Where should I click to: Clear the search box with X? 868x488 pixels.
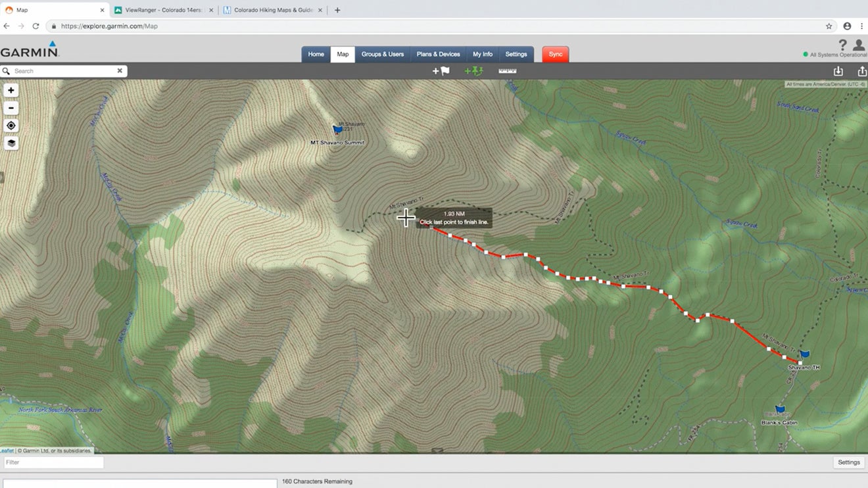click(120, 71)
